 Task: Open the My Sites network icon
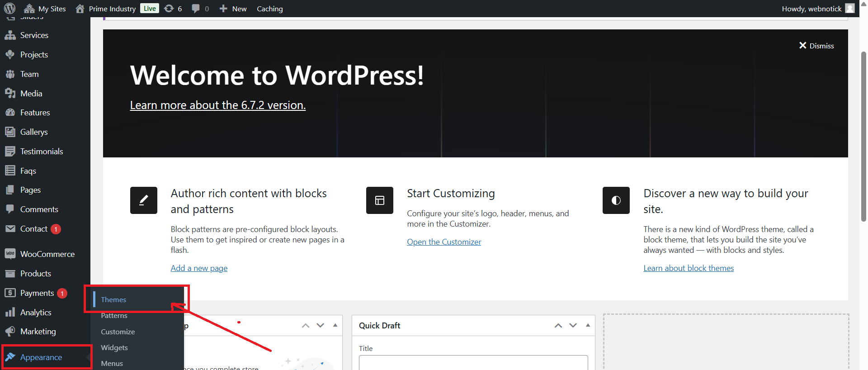click(x=29, y=9)
